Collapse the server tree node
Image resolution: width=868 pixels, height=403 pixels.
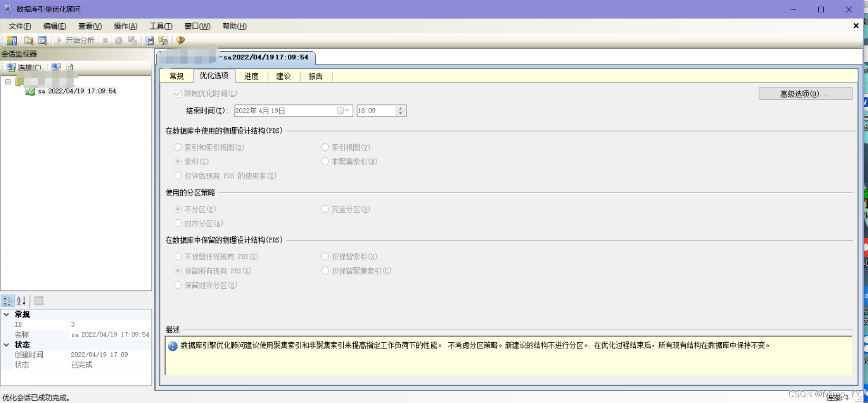(x=8, y=82)
